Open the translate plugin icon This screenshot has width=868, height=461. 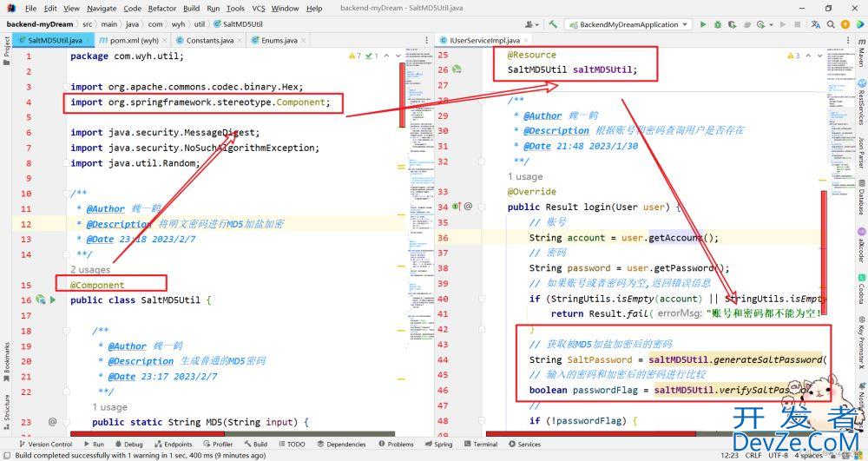[815, 24]
